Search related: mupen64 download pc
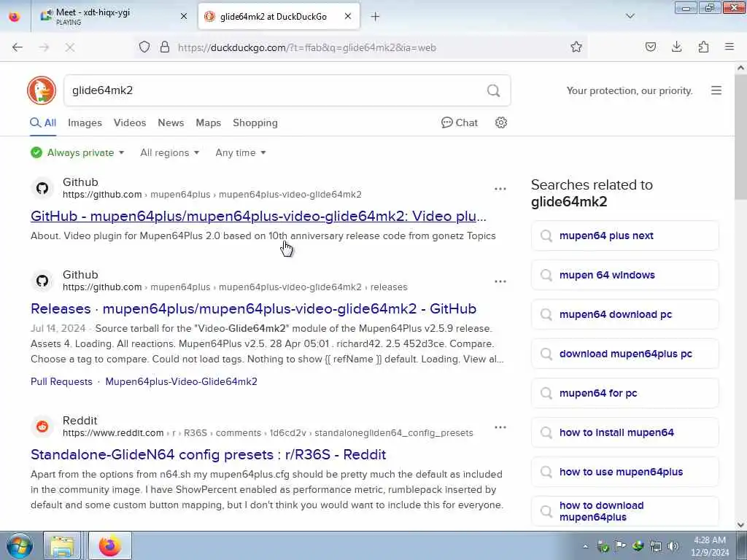747x560 pixels. click(624, 314)
